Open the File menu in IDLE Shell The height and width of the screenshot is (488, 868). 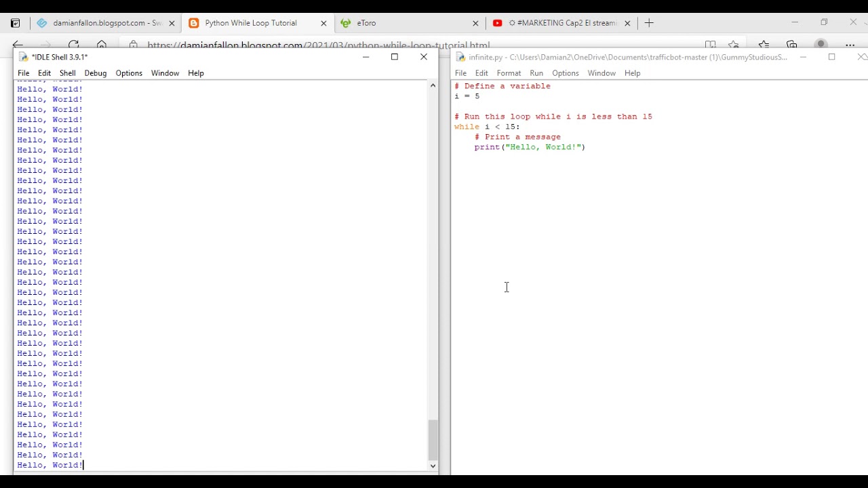click(23, 73)
